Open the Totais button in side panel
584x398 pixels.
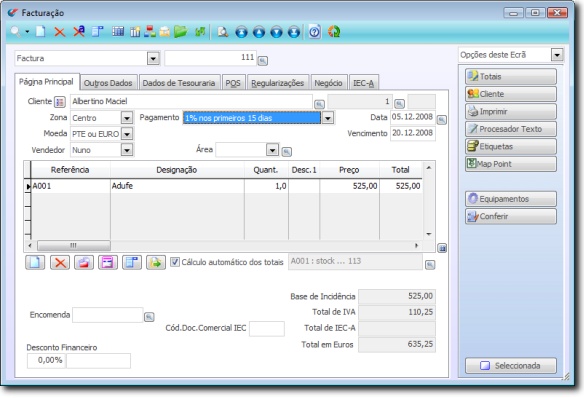coord(511,76)
